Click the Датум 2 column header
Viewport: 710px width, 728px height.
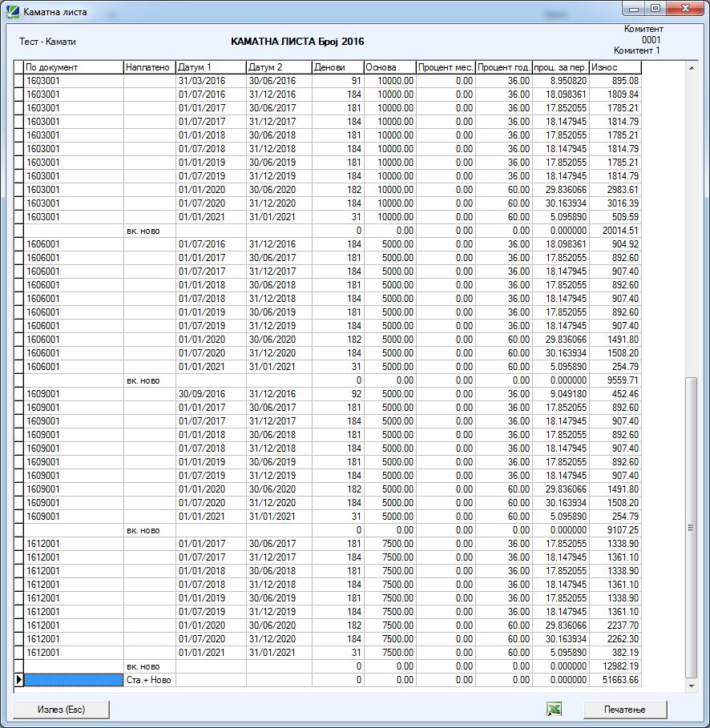point(279,67)
